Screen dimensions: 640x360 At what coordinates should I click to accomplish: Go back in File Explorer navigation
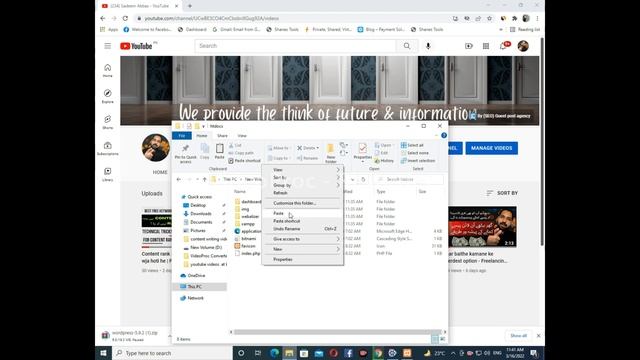click(x=178, y=179)
